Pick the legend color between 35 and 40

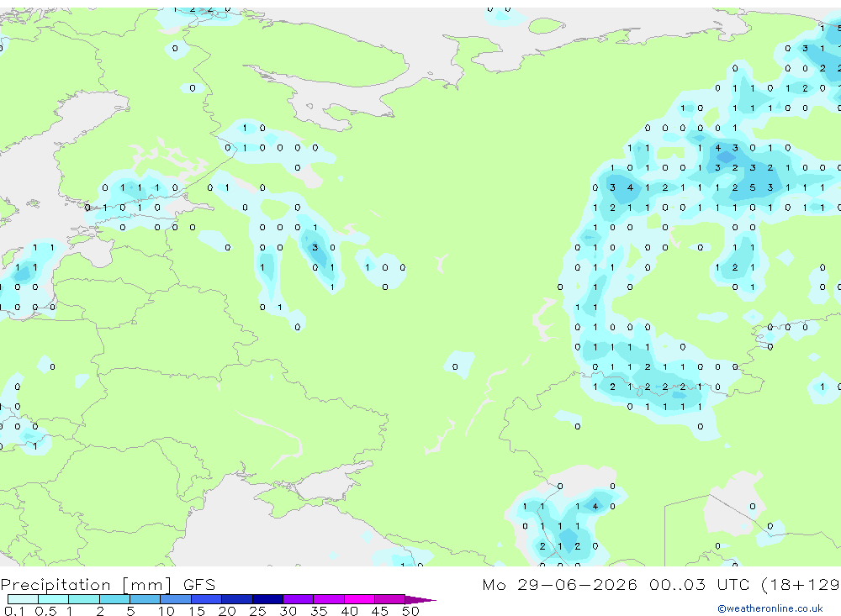329,599
